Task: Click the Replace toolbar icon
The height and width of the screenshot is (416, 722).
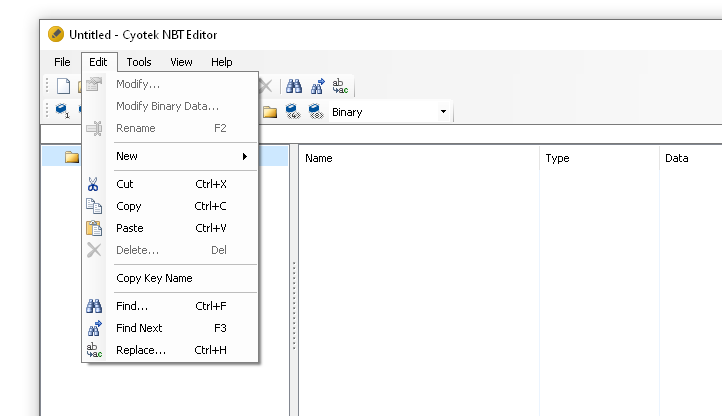Action: tap(340, 86)
